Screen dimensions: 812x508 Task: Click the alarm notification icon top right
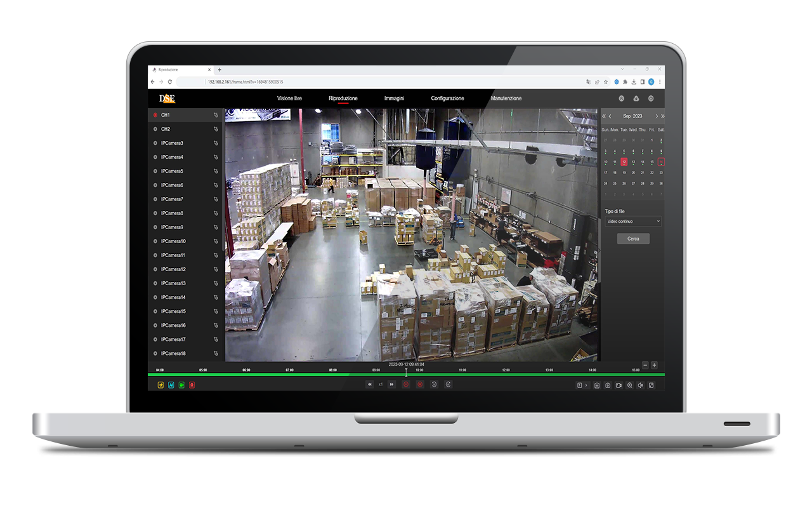(636, 98)
